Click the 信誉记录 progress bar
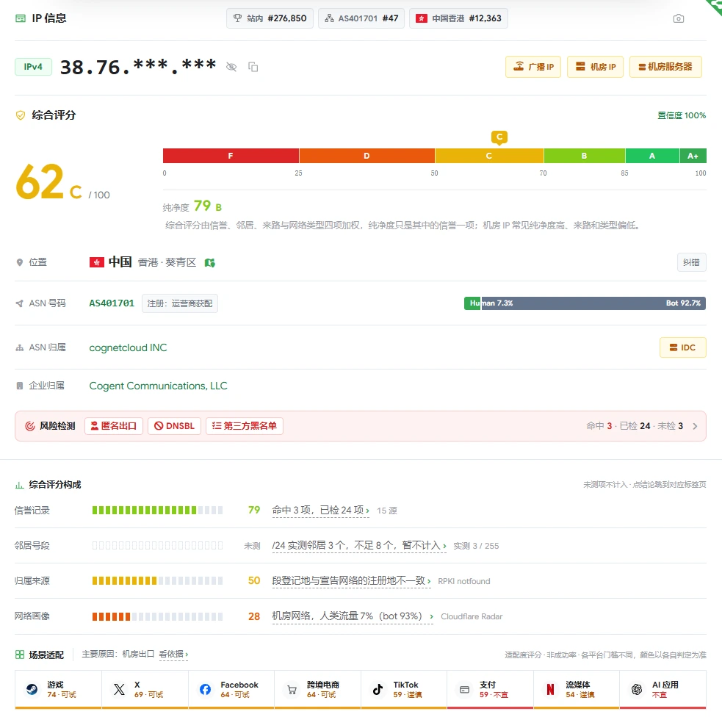The width and height of the screenshot is (722, 728). click(x=157, y=511)
